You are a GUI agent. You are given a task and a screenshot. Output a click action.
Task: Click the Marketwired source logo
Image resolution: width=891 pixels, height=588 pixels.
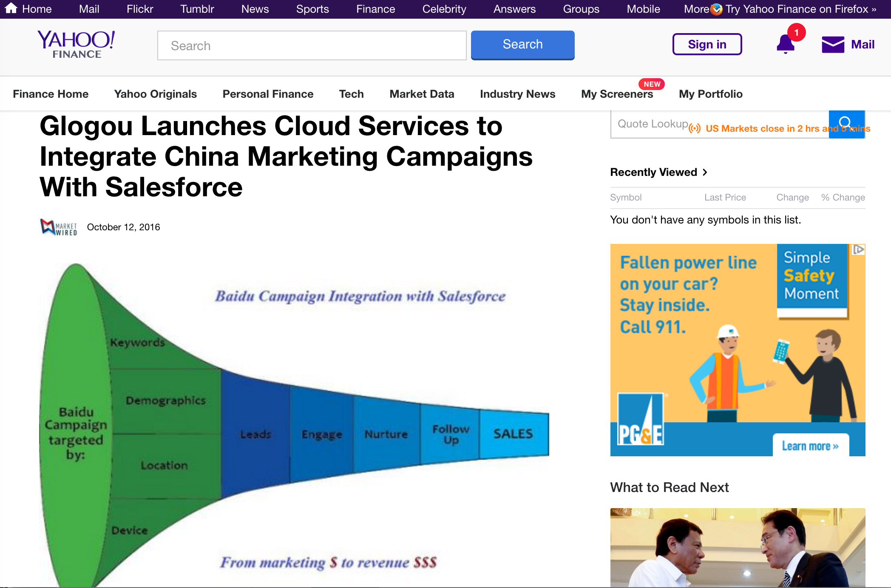click(59, 227)
